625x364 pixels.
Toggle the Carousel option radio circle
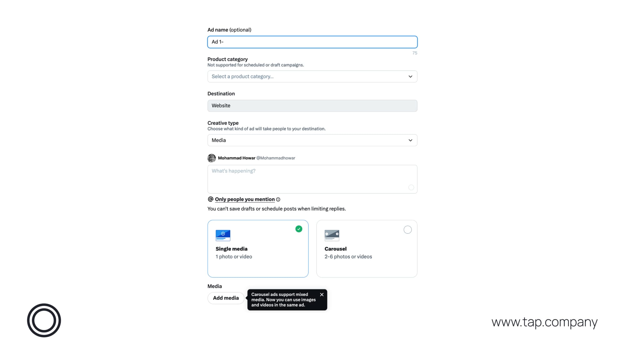coord(407,230)
